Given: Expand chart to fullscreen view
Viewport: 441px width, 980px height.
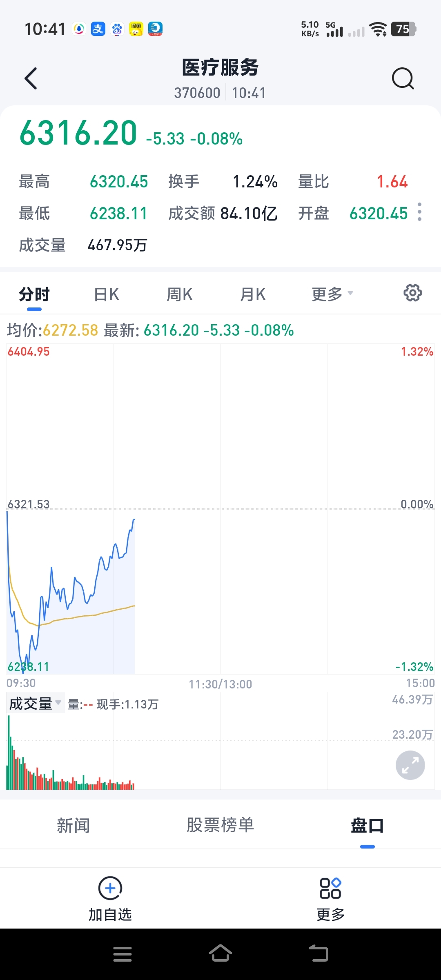Looking at the screenshot, I should click(410, 765).
